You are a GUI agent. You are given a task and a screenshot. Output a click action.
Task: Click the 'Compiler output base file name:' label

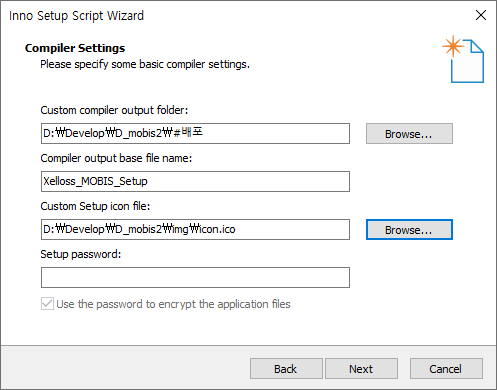click(116, 158)
